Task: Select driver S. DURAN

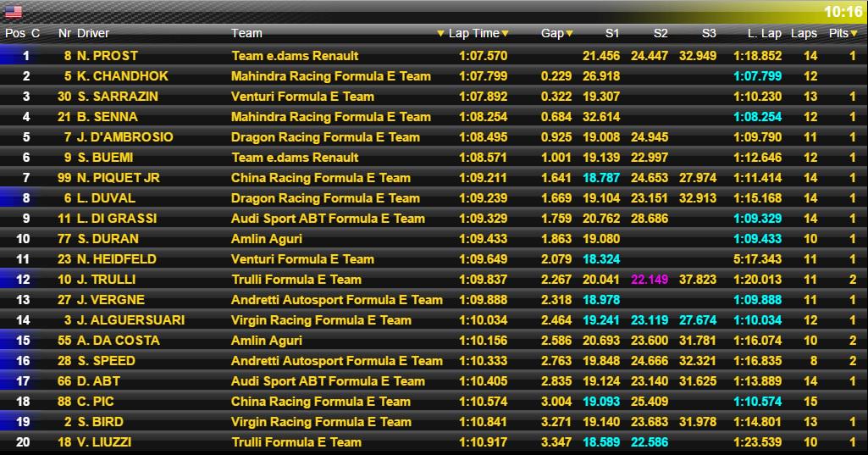Action: tap(108, 239)
